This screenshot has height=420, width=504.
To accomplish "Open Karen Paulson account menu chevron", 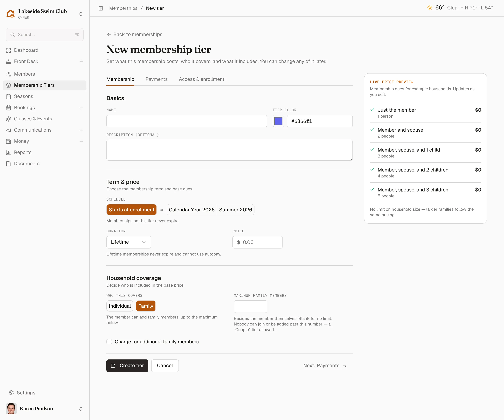I will [81, 409].
